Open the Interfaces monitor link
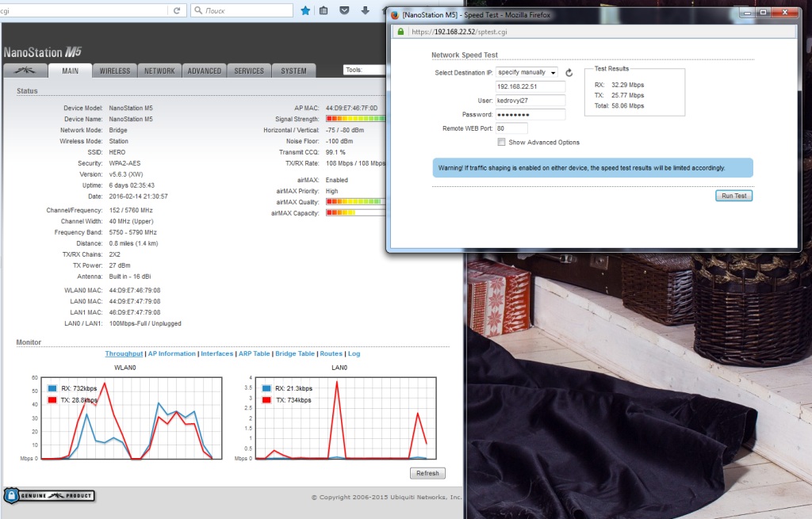This screenshot has height=519, width=812. point(217,353)
